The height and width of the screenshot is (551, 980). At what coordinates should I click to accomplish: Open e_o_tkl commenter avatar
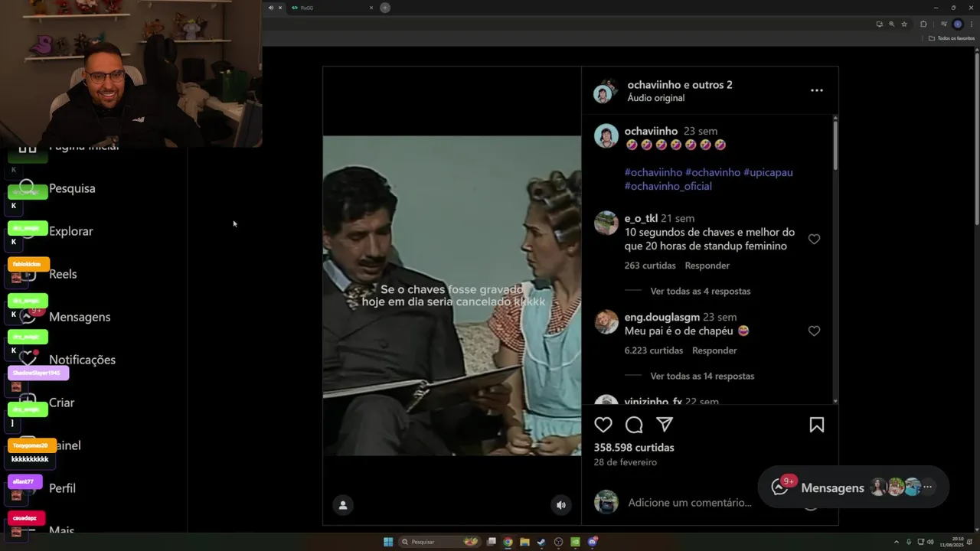(606, 223)
